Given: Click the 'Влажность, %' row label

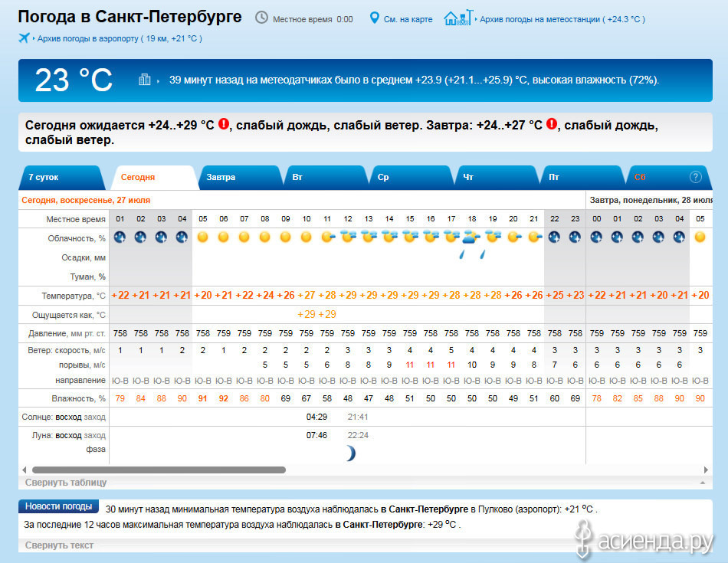Looking at the screenshot, I should (78, 398).
